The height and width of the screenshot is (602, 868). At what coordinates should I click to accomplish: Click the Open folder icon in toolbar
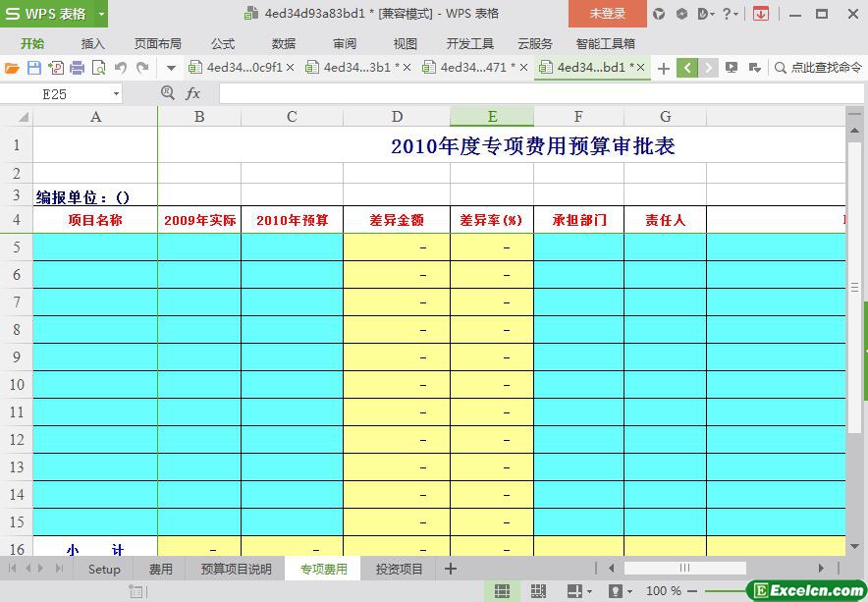tap(12, 68)
